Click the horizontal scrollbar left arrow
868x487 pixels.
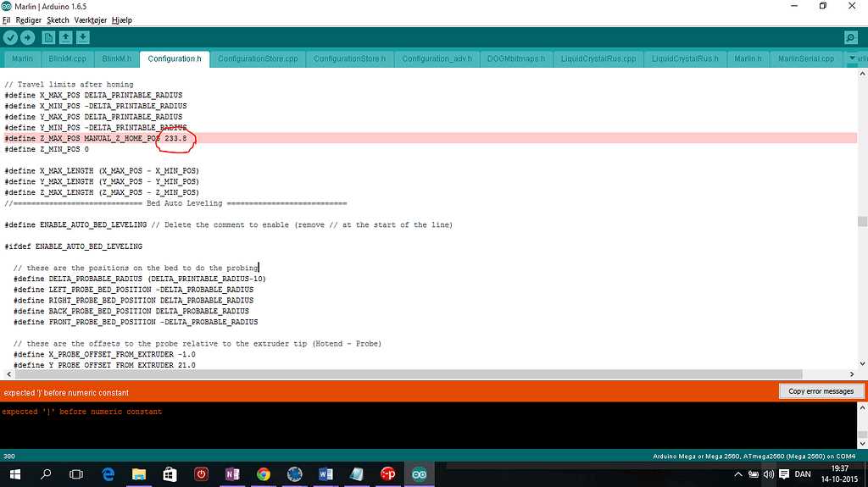pos(8,374)
